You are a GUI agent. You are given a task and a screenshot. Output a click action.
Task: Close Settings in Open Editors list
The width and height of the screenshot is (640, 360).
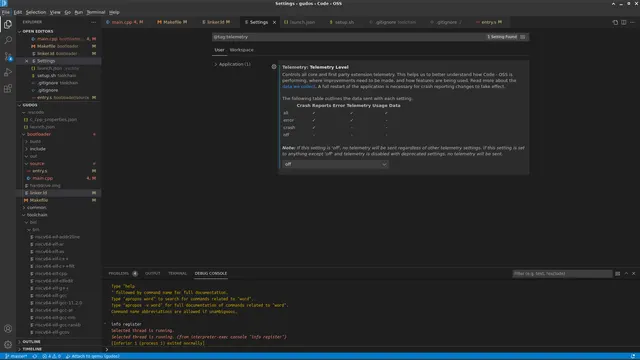[27, 61]
